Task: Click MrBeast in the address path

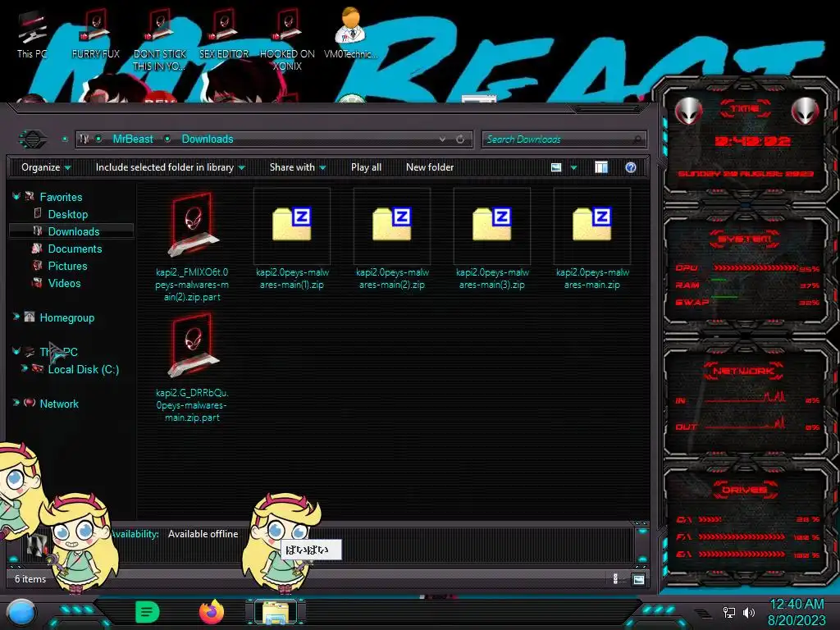Action: 133,139
